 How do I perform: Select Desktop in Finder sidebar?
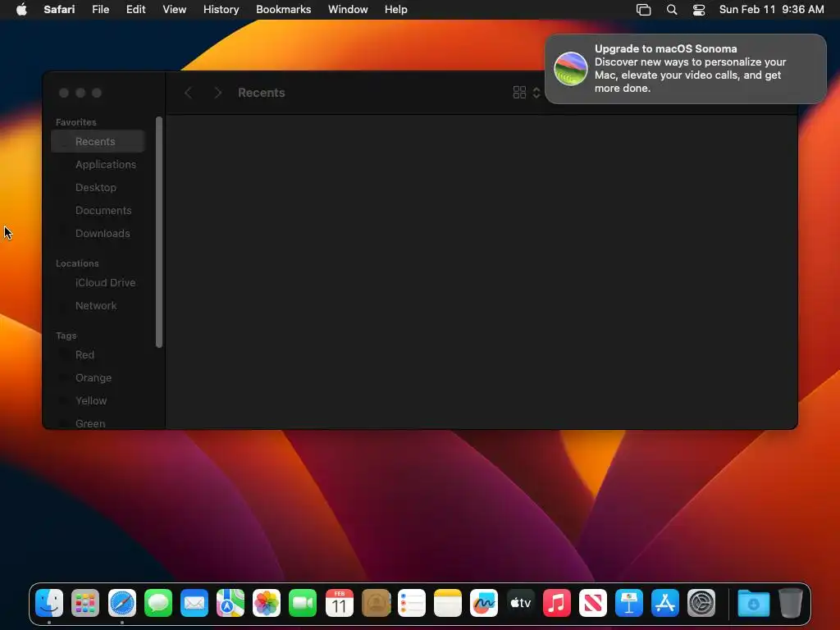click(98, 188)
